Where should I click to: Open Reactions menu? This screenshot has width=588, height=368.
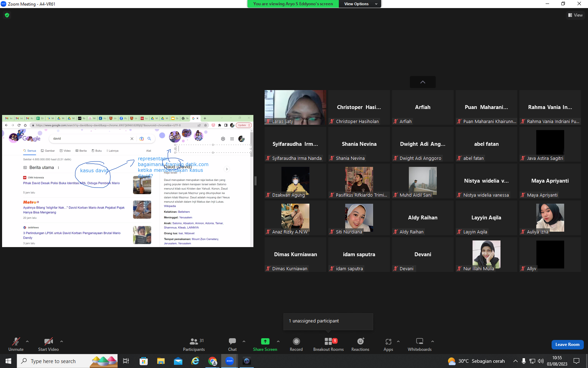click(x=360, y=345)
